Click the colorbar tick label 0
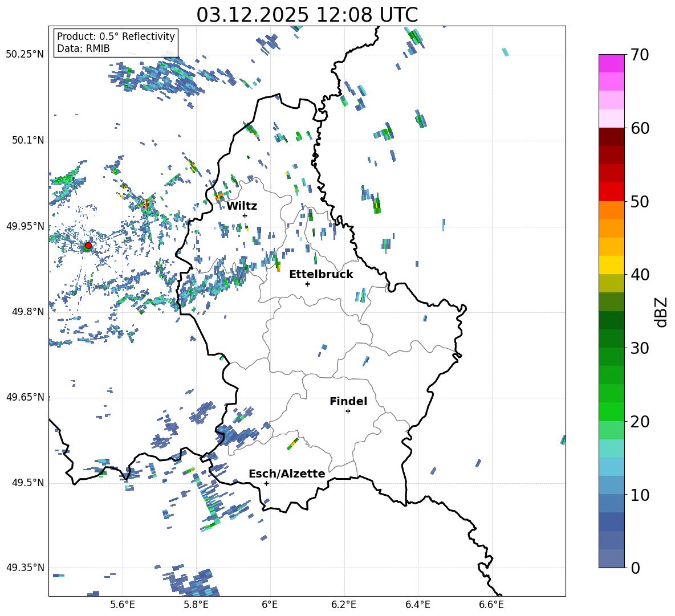 635,568
